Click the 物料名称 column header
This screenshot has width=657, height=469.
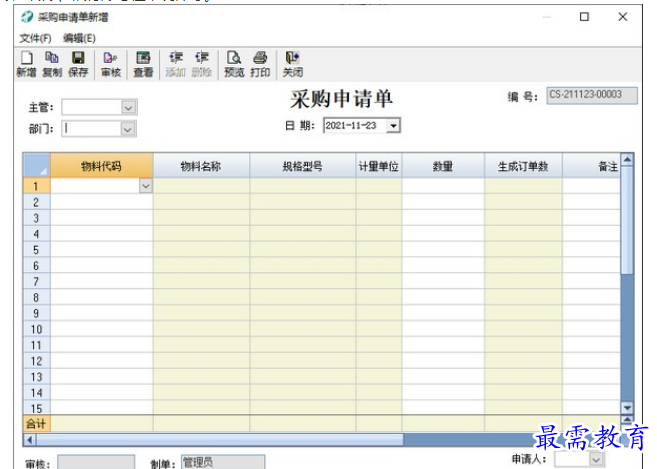pyautogui.click(x=201, y=166)
